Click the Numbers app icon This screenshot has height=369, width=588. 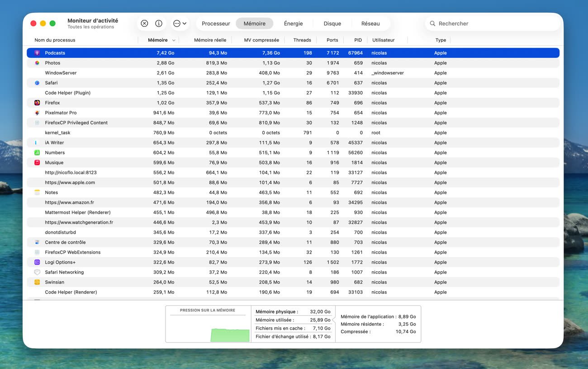[37, 152]
